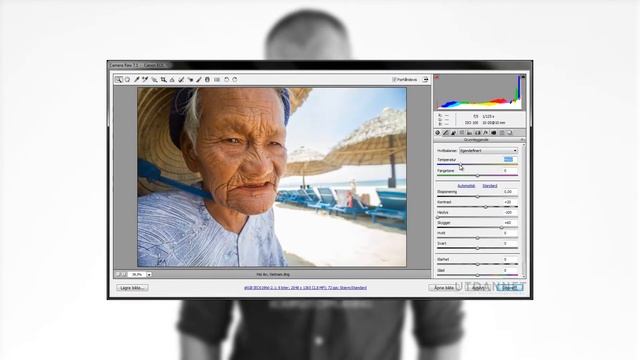Select the Graduated Filter tool

coord(207,80)
